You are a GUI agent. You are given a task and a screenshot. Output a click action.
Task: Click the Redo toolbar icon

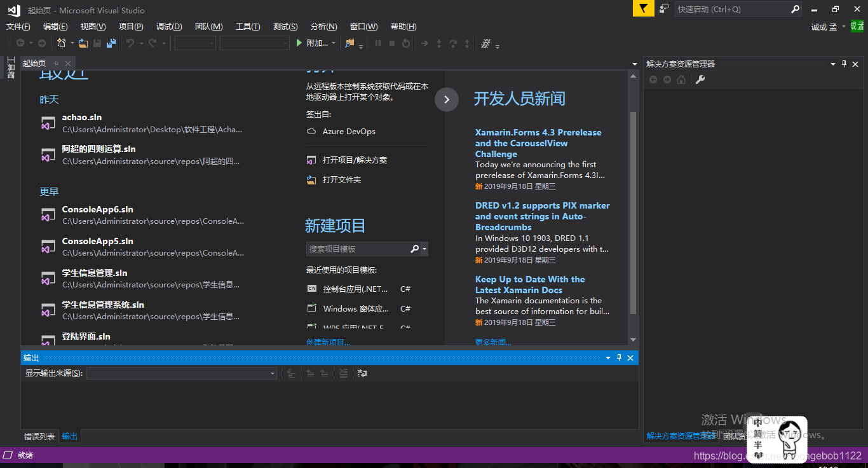click(x=153, y=43)
